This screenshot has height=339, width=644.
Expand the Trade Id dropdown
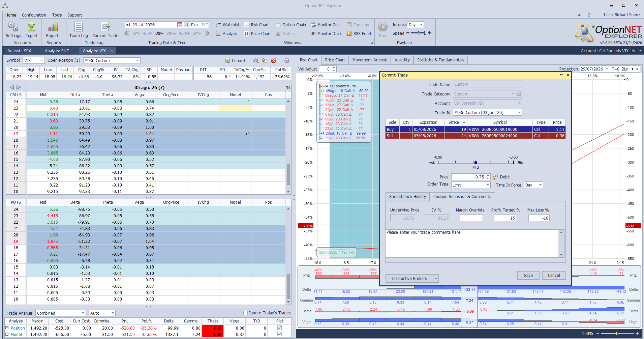(x=519, y=112)
